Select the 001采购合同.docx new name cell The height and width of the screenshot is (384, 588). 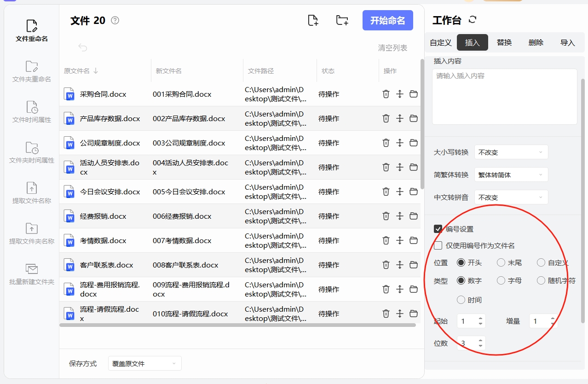click(182, 94)
